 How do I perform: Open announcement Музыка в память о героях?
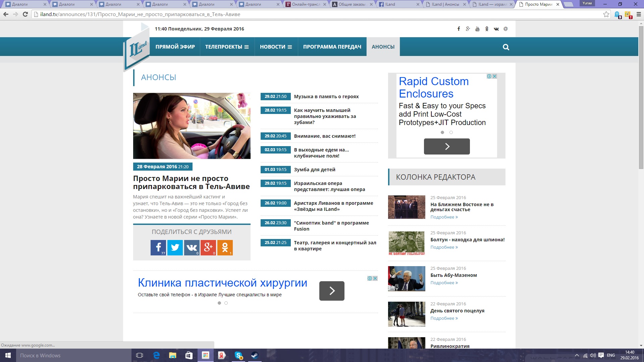coord(326,97)
